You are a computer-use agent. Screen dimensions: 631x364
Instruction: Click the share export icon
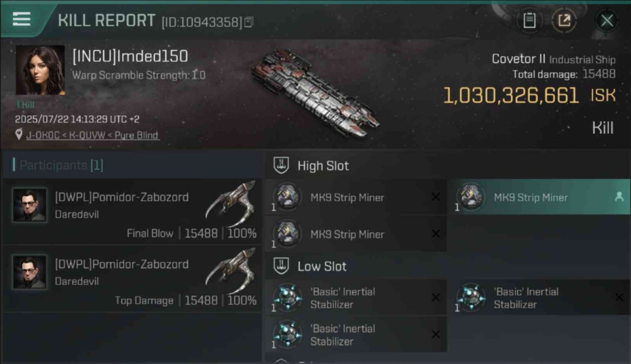(x=564, y=20)
